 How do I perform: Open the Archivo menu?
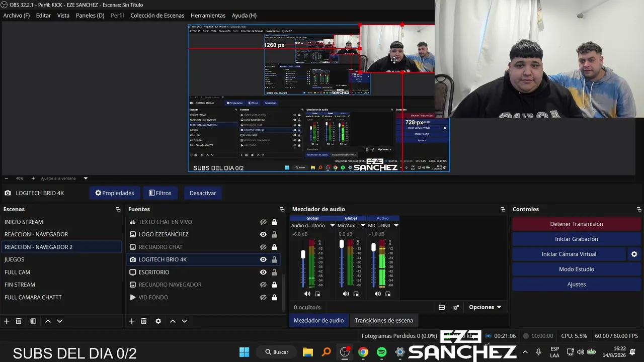(x=17, y=16)
